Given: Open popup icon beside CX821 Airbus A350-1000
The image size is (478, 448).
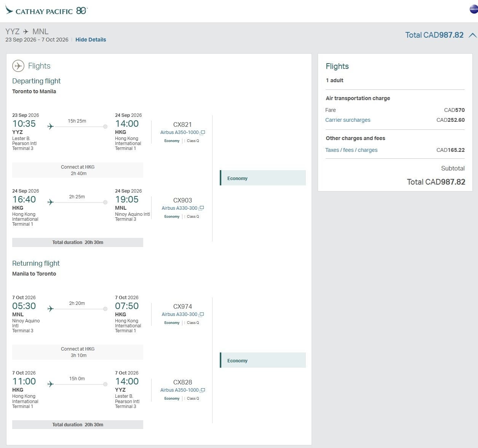Looking at the screenshot, I should (x=203, y=133).
